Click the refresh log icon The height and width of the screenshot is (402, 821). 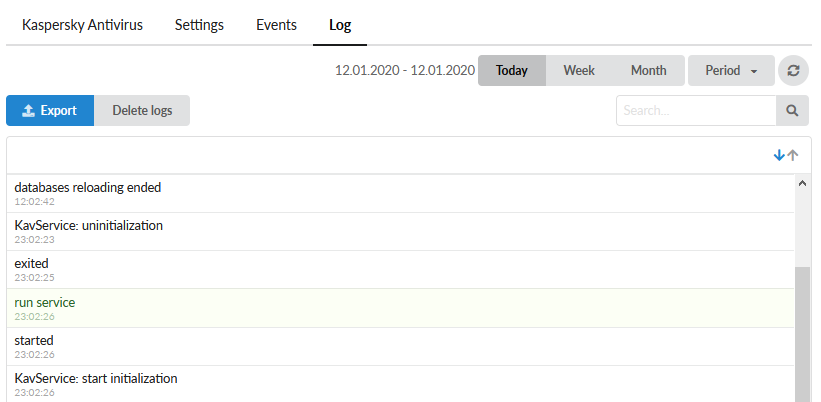[x=793, y=71]
